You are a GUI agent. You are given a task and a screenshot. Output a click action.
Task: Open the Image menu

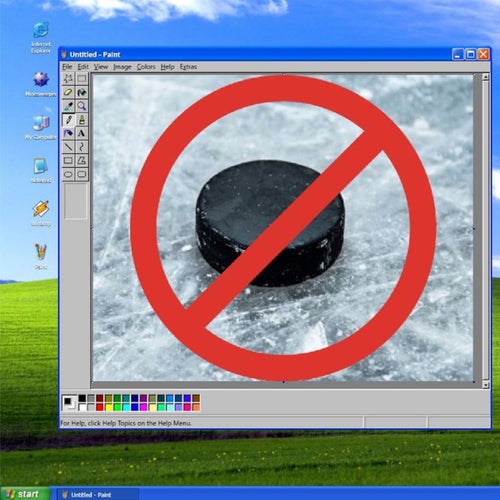point(122,67)
